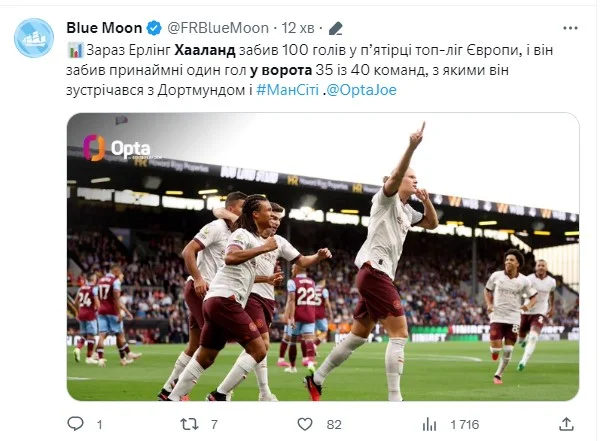The width and height of the screenshot is (601, 441).
Task: Click the edited pencil icon
Action: (336, 28)
